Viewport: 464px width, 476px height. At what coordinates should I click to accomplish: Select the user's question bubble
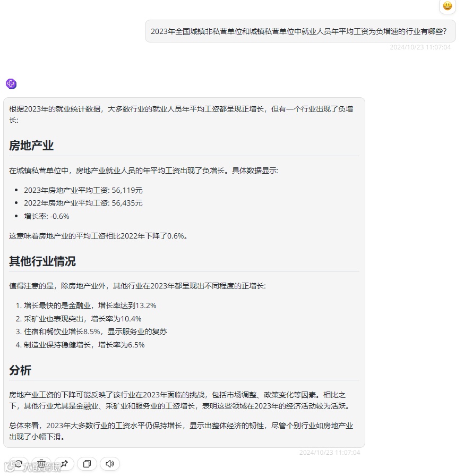pyautogui.click(x=300, y=31)
